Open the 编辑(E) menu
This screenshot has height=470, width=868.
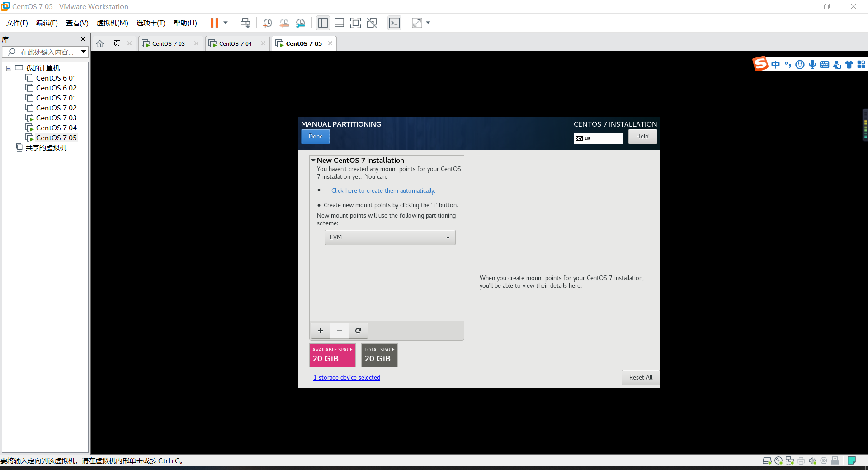coord(47,23)
